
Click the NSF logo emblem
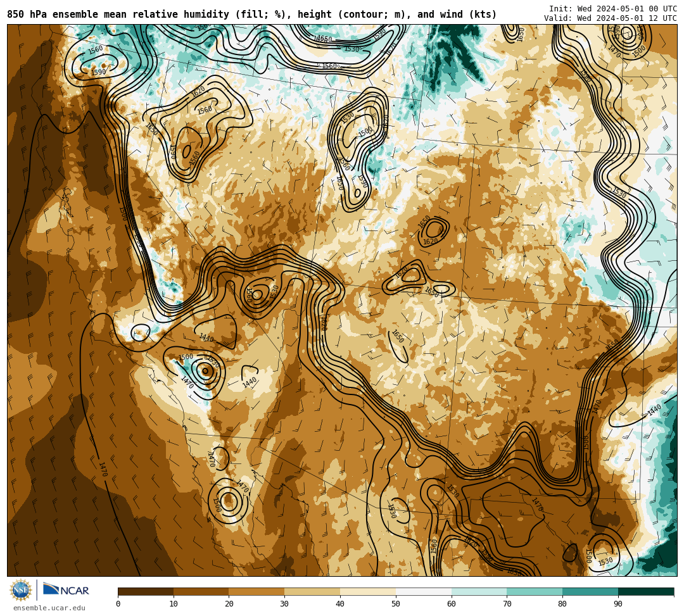pos(21,590)
